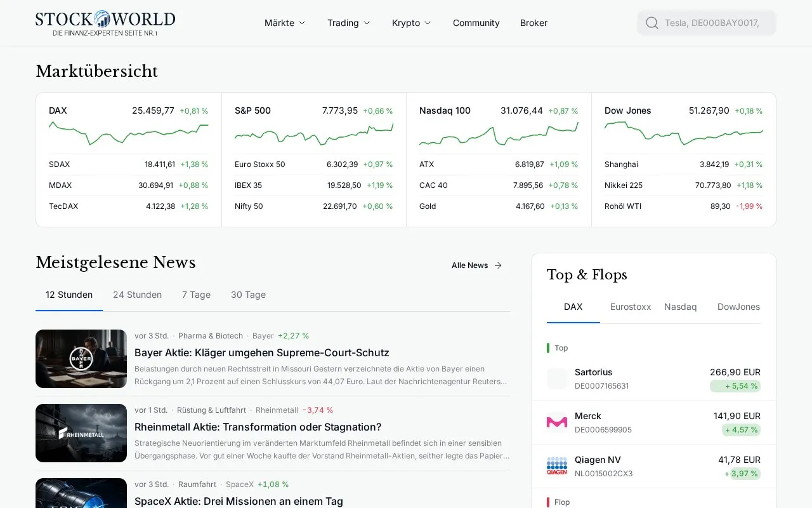This screenshot has width=812, height=508.
Task: Click the Nasdaq 100 index name
Action: pyautogui.click(x=445, y=110)
